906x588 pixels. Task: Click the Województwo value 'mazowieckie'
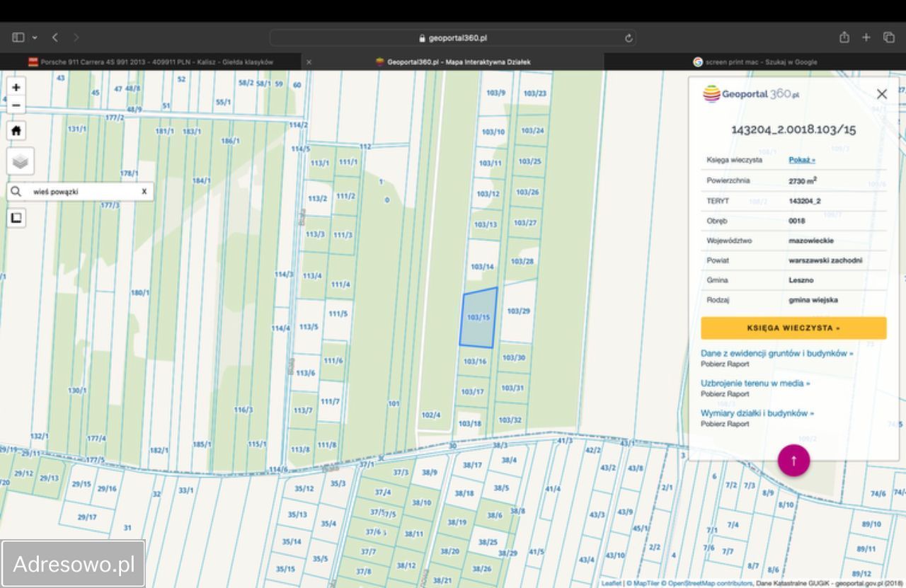click(810, 241)
